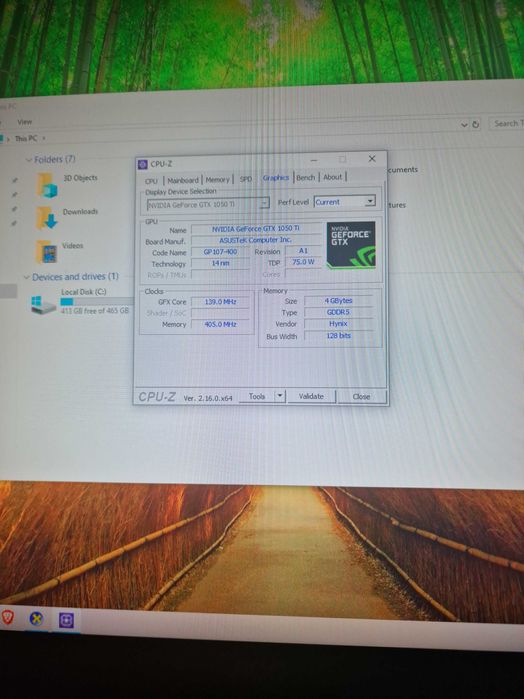Collapse the Folders (7) group
The width and height of the screenshot is (524, 699).
click(x=29, y=160)
